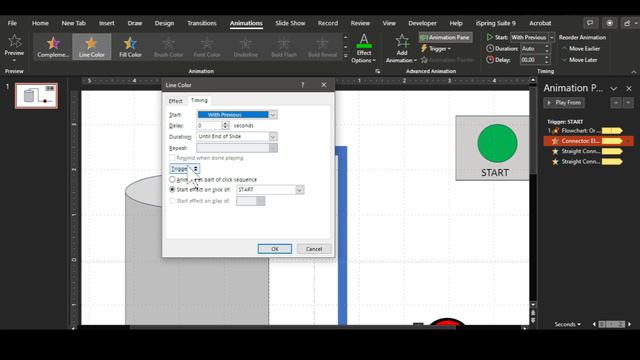Open the START object trigger dropdown

coord(300,190)
